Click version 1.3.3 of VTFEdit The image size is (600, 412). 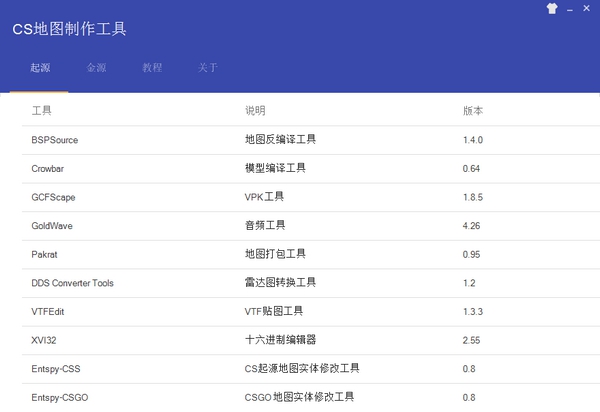[x=473, y=312]
